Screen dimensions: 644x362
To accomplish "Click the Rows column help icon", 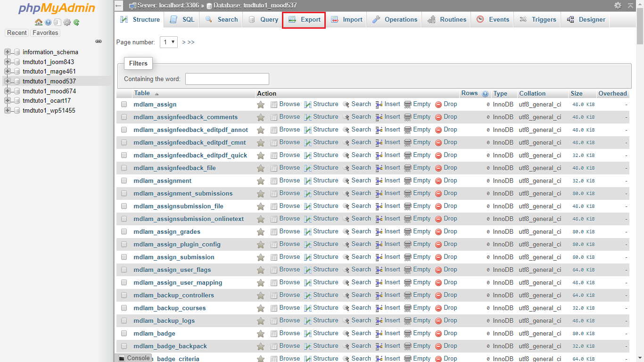I will point(485,94).
